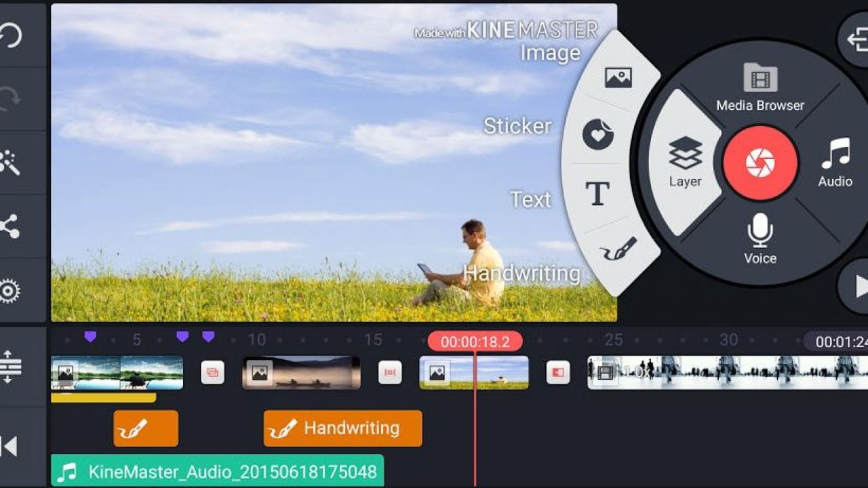The height and width of the screenshot is (488, 868).
Task: Click the Text label
Action: click(x=531, y=199)
